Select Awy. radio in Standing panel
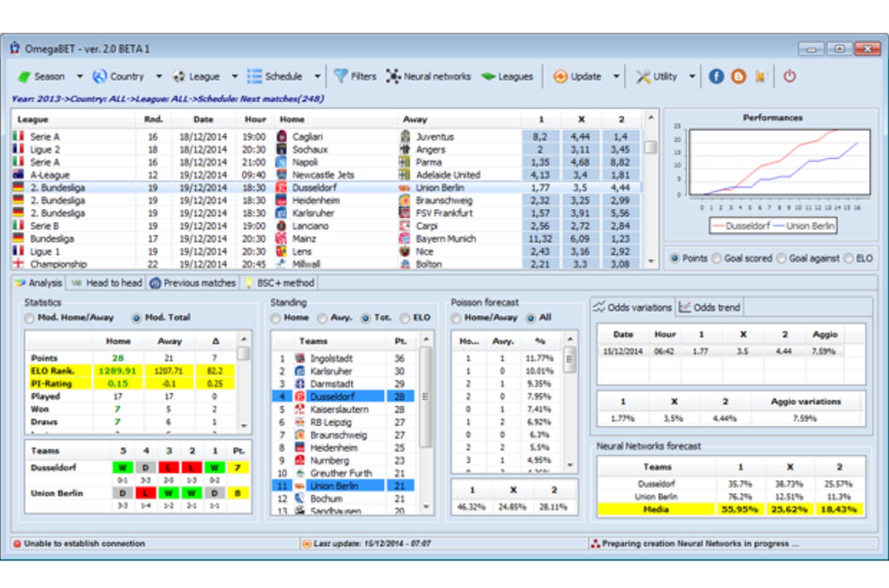Screen dimensions: 889x588 [322, 318]
